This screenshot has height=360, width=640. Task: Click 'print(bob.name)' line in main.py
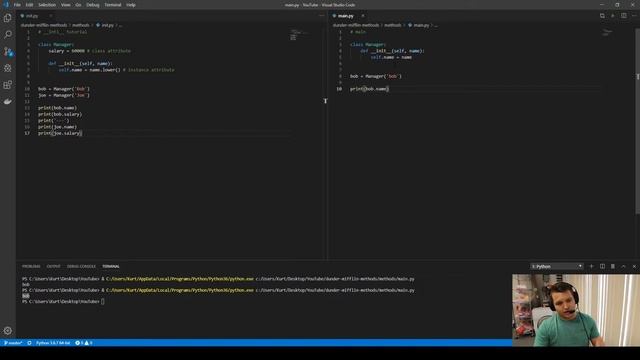[x=369, y=89]
